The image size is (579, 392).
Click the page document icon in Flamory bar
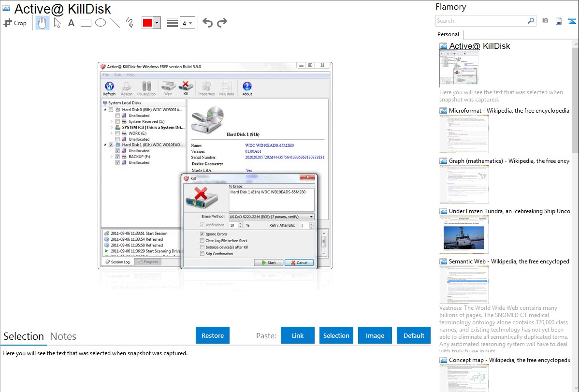click(559, 21)
